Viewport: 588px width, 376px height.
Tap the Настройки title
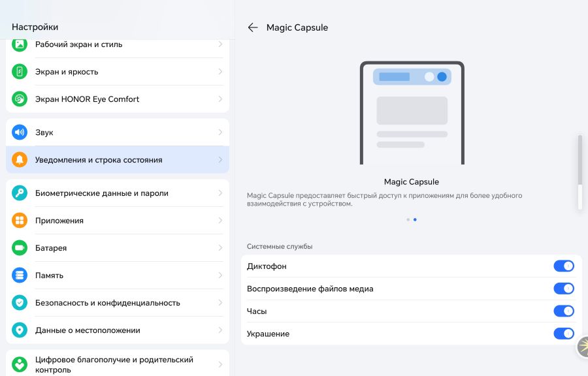pyautogui.click(x=35, y=27)
